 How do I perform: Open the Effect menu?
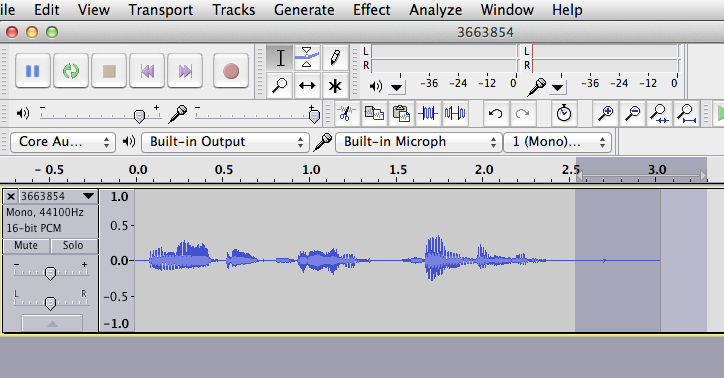[371, 10]
